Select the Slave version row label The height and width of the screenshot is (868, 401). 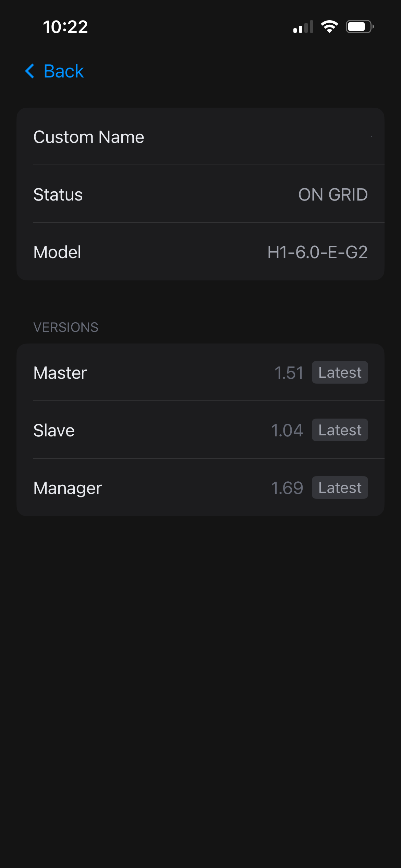(54, 431)
